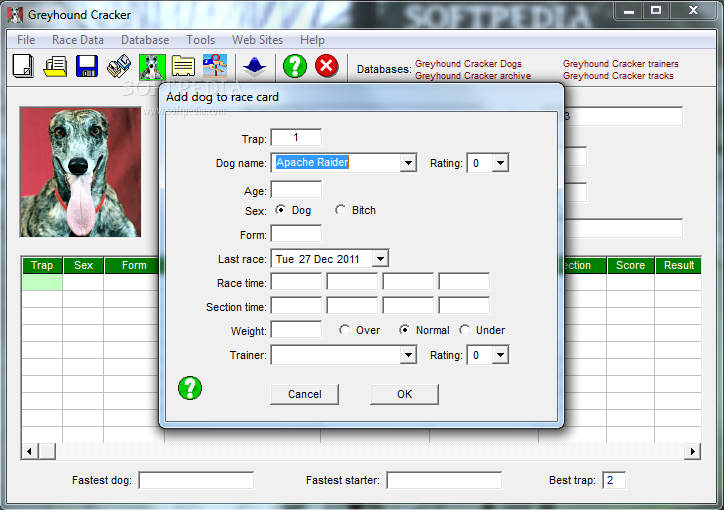Expand the Trainer dropdown list
This screenshot has height=510, width=724.
[408, 355]
